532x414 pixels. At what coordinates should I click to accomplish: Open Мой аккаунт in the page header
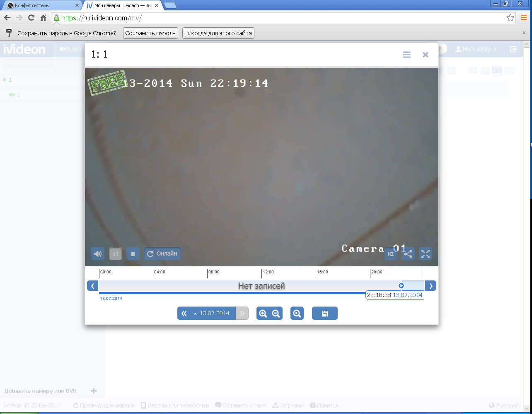click(x=476, y=49)
